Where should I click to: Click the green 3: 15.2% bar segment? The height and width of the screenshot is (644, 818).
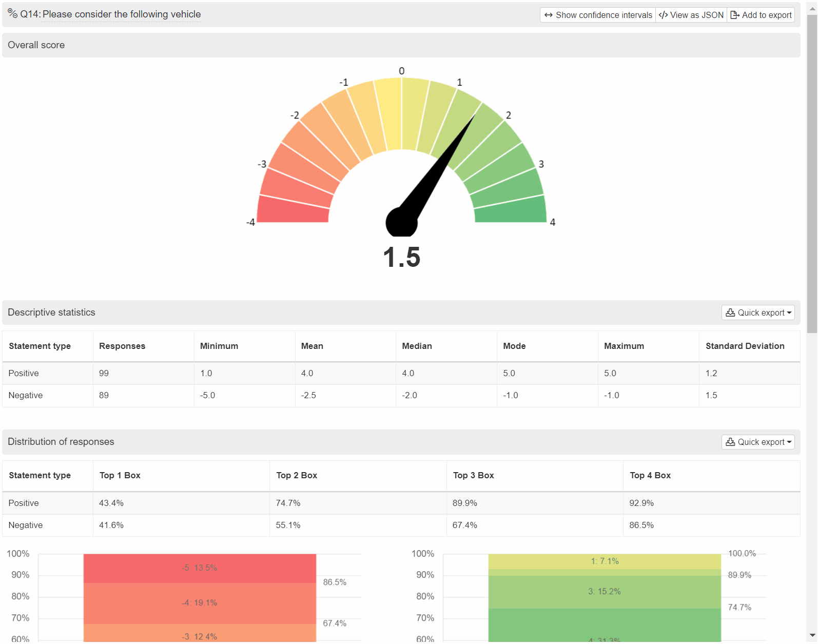(605, 592)
